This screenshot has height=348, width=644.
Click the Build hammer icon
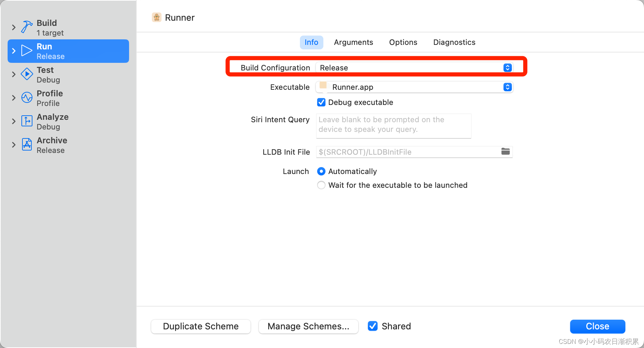click(x=27, y=27)
